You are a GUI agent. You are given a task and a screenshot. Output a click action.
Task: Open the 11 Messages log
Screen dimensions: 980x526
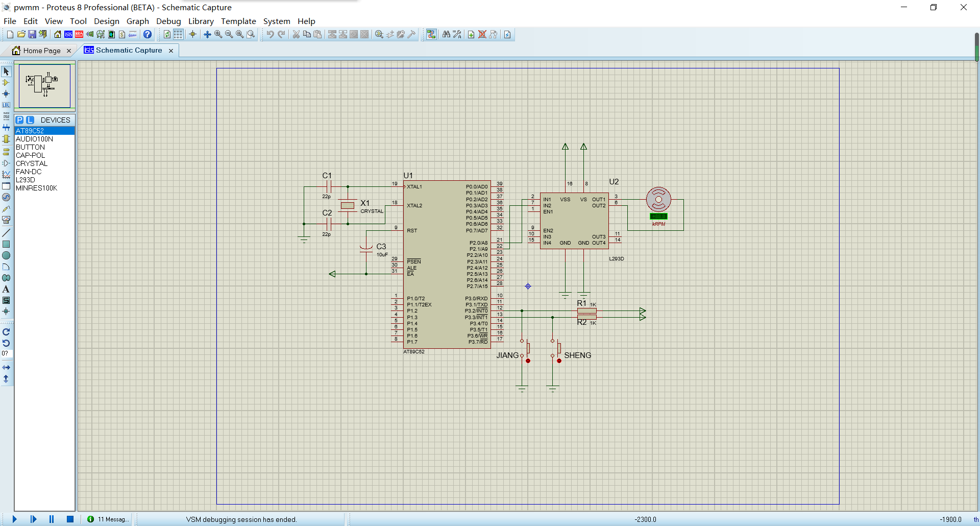tap(108, 519)
